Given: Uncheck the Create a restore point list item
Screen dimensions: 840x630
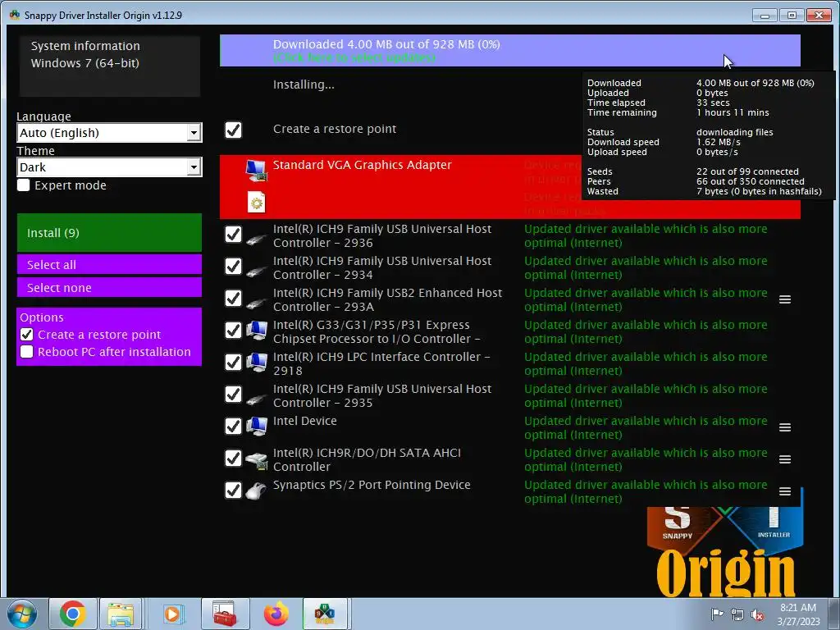Looking at the screenshot, I should (233, 130).
